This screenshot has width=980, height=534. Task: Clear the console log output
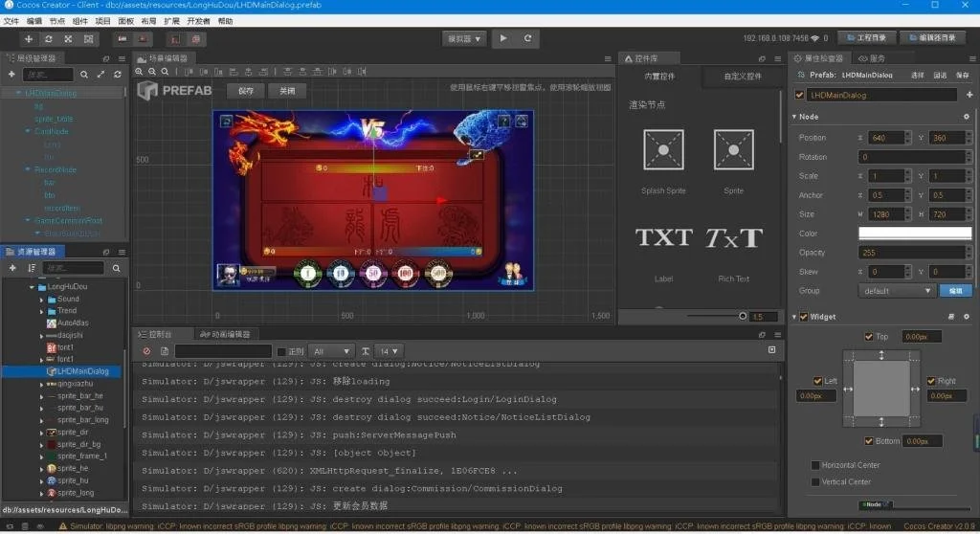[146, 351]
